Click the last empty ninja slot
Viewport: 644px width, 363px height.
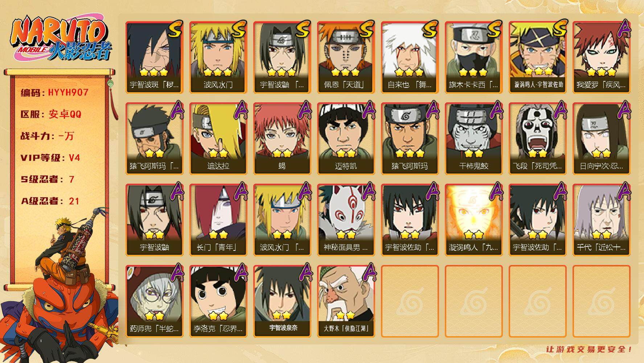click(601, 301)
